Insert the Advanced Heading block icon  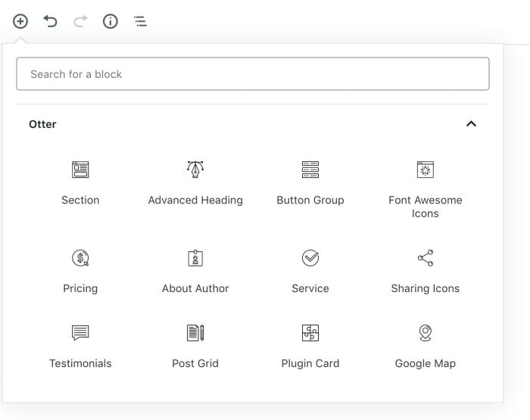pyautogui.click(x=195, y=170)
